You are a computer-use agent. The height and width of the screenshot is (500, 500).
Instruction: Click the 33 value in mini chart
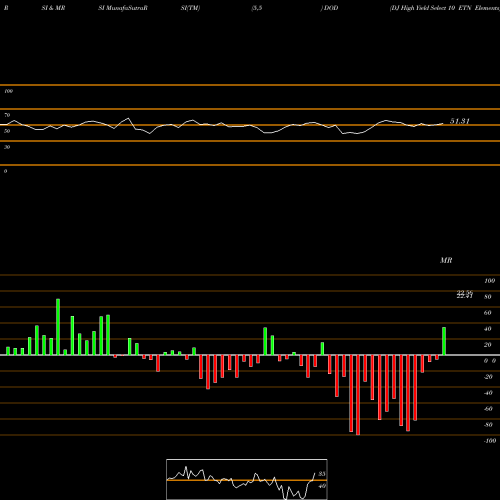322,474
